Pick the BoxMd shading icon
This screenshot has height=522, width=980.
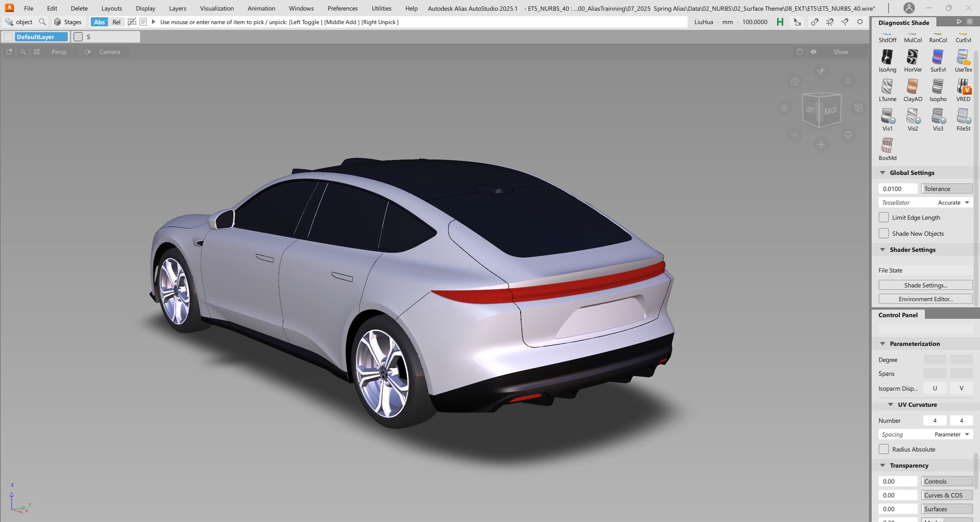point(887,146)
